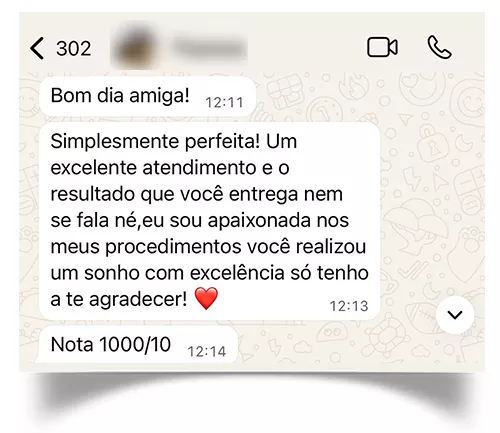The width and height of the screenshot is (500, 433).
Task: Click the 'resultado que você entrega' line
Action: 171,194
